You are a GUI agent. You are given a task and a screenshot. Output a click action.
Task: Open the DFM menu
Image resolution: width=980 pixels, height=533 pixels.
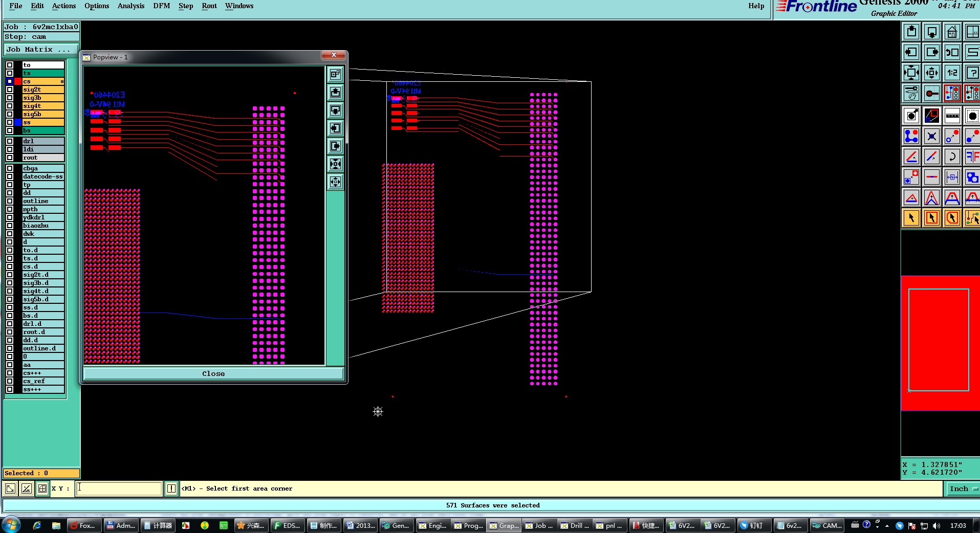(162, 6)
